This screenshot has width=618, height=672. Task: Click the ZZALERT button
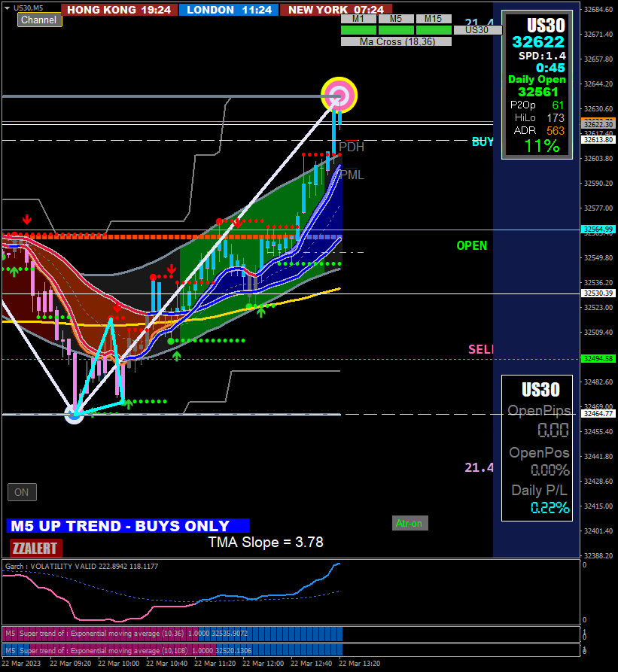[35, 548]
